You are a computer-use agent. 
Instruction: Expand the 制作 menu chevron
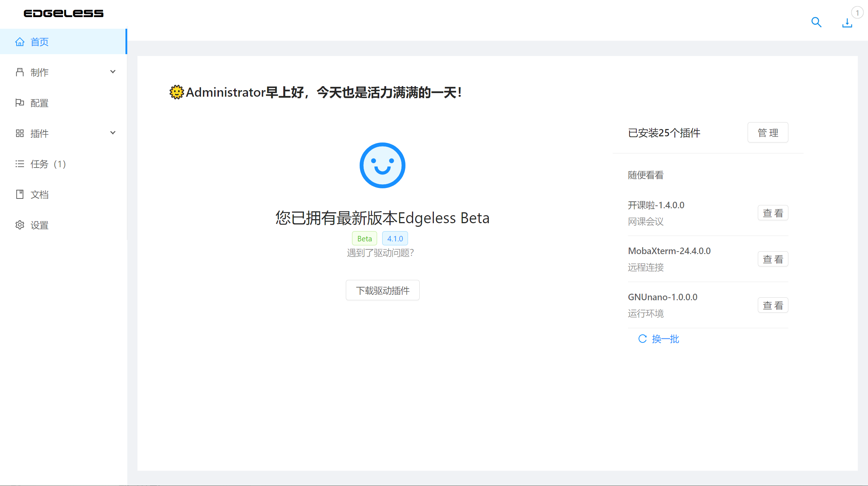(x=113, y=72)
